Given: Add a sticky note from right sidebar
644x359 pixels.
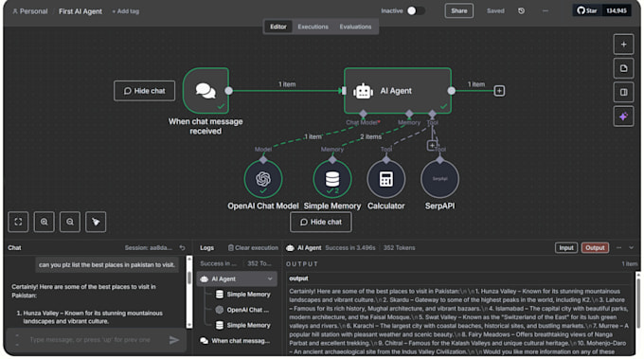Looking at the screenshot, I should point(623,68).
